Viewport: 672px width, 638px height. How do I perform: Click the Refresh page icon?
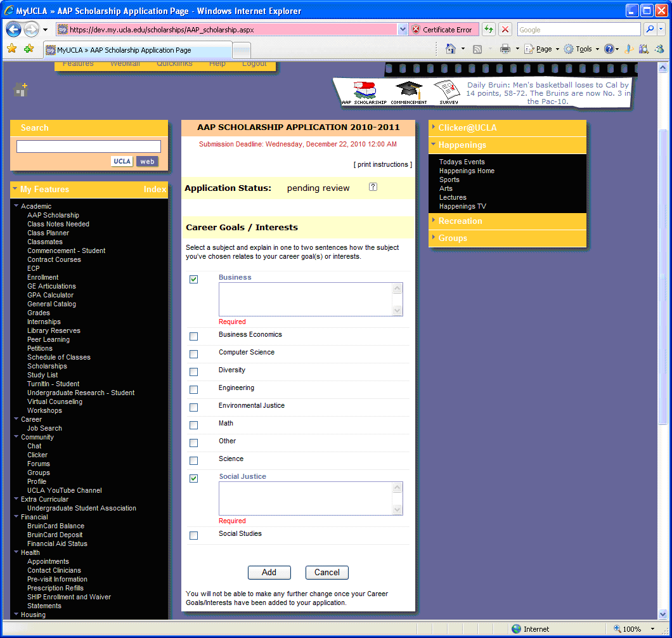488,29
